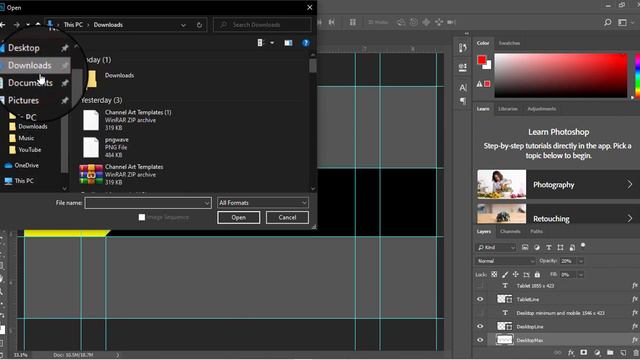Toggle lock transparent pixels
This screenshot has width=640, height=360.
494,274
